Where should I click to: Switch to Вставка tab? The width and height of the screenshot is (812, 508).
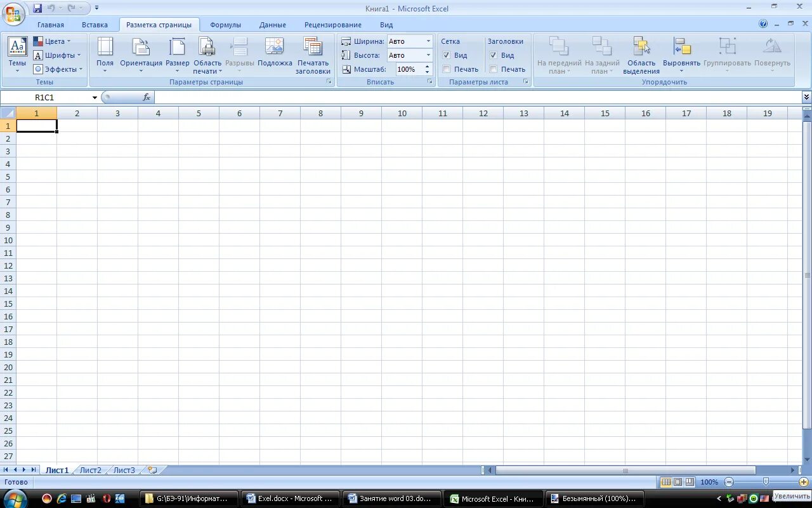click(95, 25)
